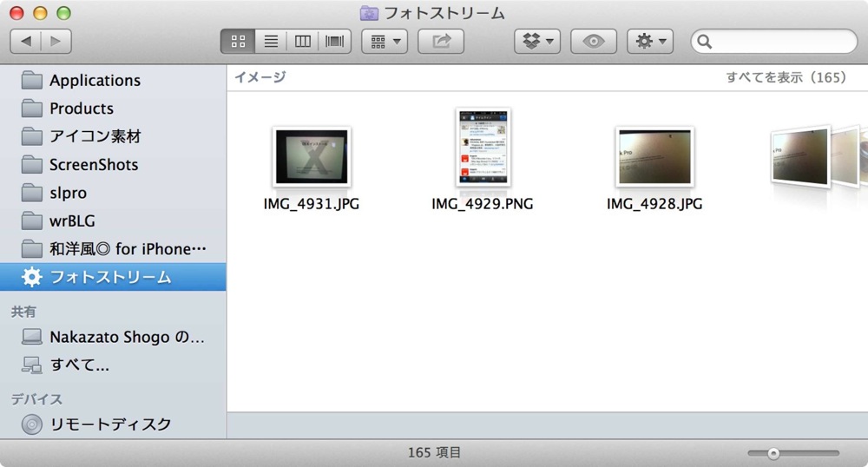Click the magnifier icon in search field

click(x=704, y=42)
